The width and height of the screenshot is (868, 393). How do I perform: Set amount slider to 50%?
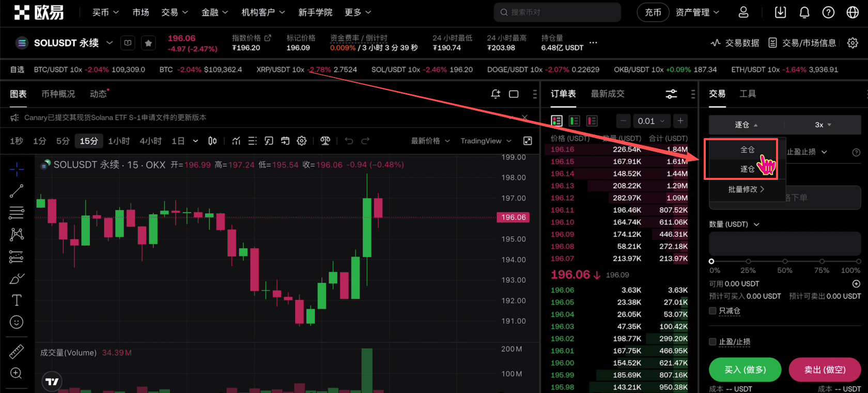[785, 261]
